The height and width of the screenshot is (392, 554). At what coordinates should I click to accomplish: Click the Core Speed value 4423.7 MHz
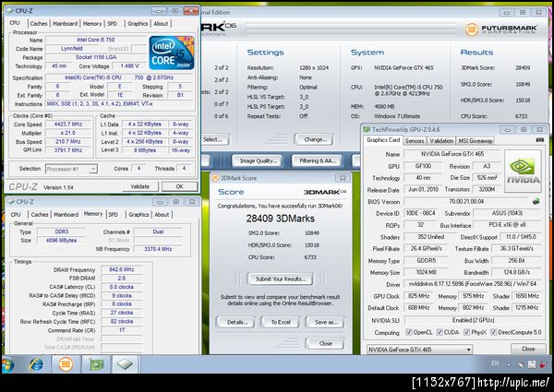click(x=67, y=125)
